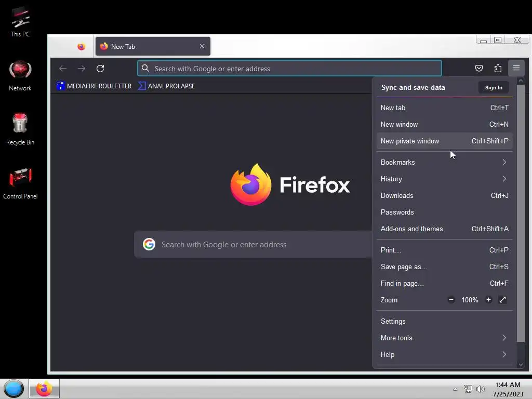
Task: Open Network desktop icon
Action: (20, 76)
